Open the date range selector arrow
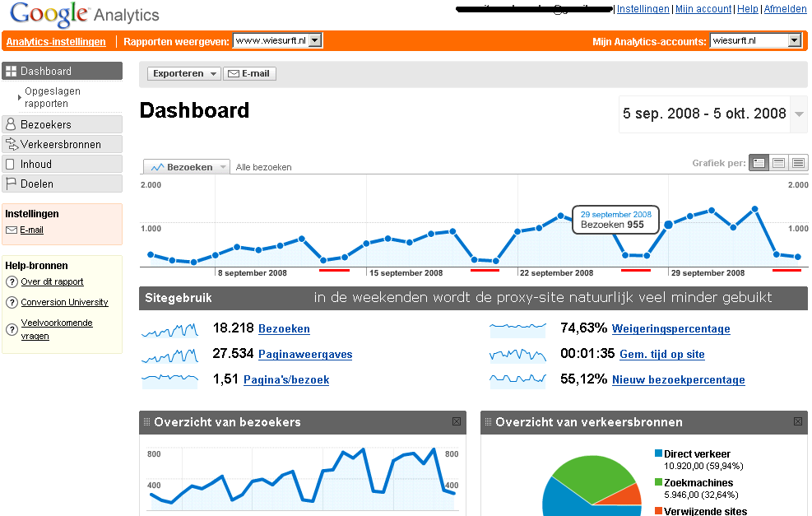The width and height of the screenshot is (812, 516). pos(799,114)
